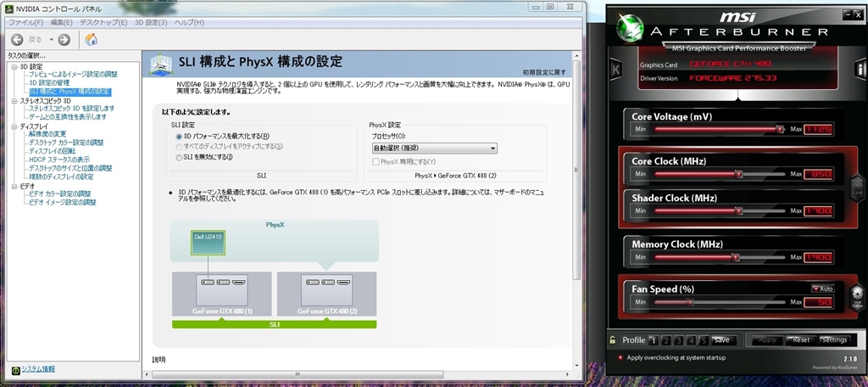Click システム情報 icon at bottom left
Viewport: 868px width, 387px height.
(x=15, y=369)
